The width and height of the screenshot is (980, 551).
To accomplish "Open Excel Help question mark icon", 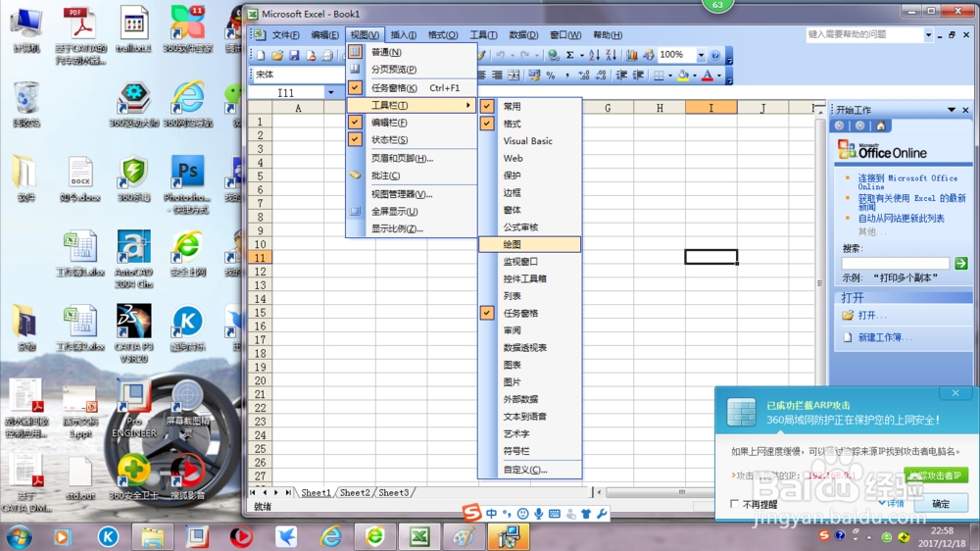I will [715, 55].
